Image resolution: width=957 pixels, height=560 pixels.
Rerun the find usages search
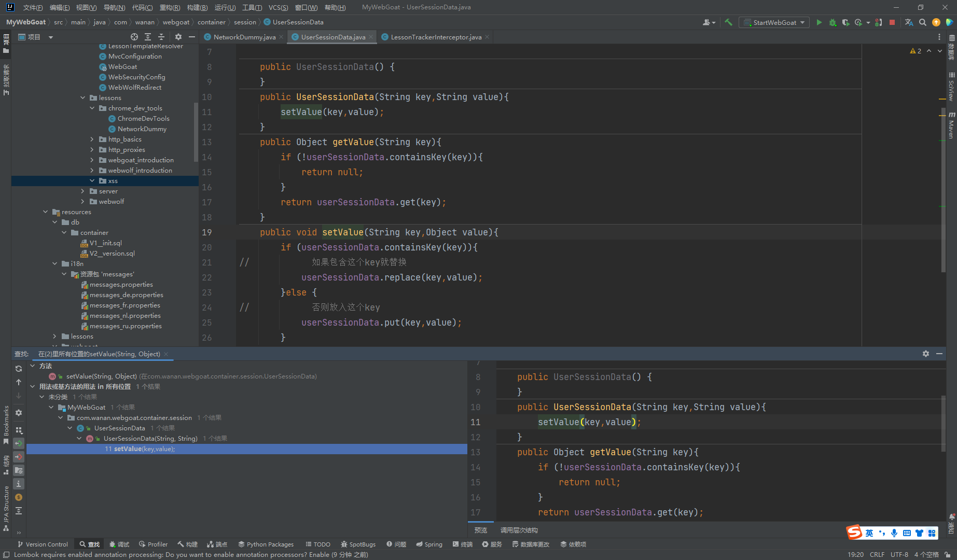pos(19,369)
